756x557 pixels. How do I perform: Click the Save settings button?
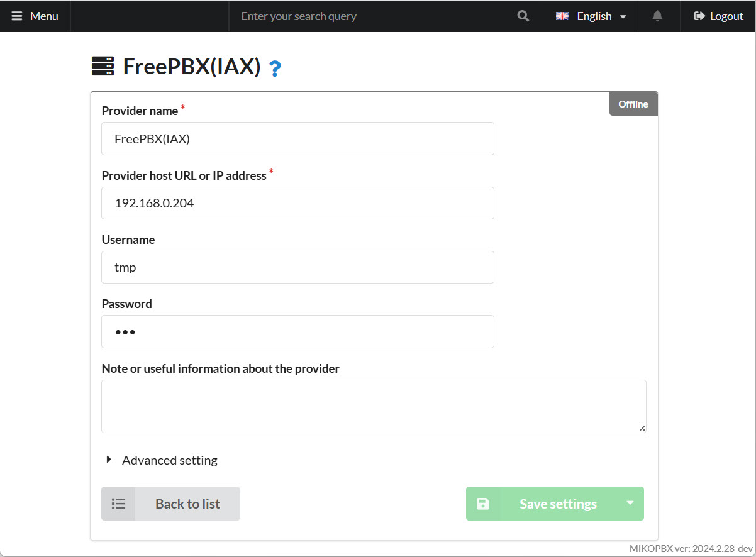557,504
